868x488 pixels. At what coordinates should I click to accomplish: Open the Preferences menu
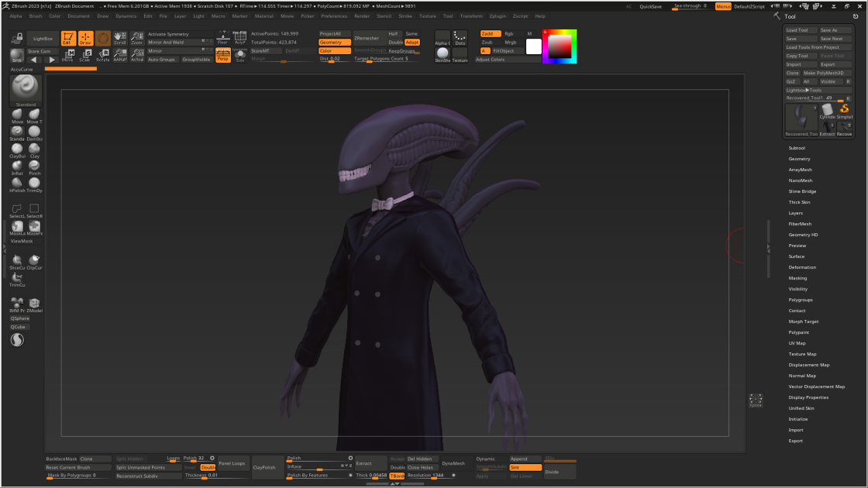(x=334, y=16)
